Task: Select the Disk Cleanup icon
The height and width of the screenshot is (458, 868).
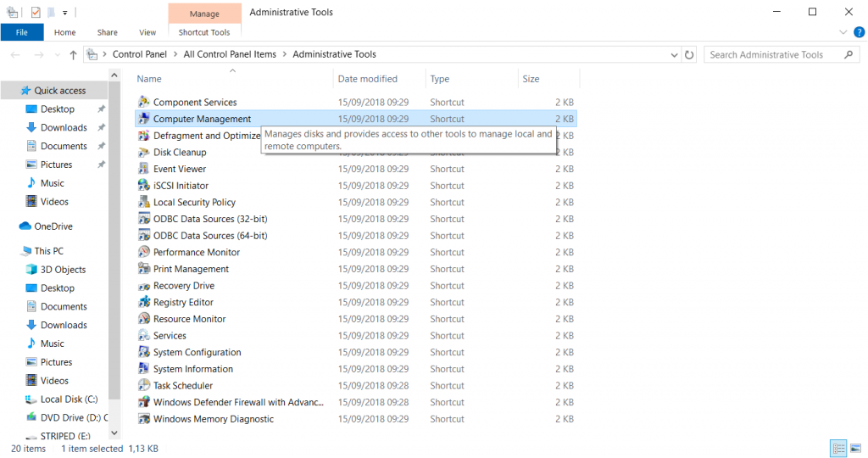Action: (144, 152)
